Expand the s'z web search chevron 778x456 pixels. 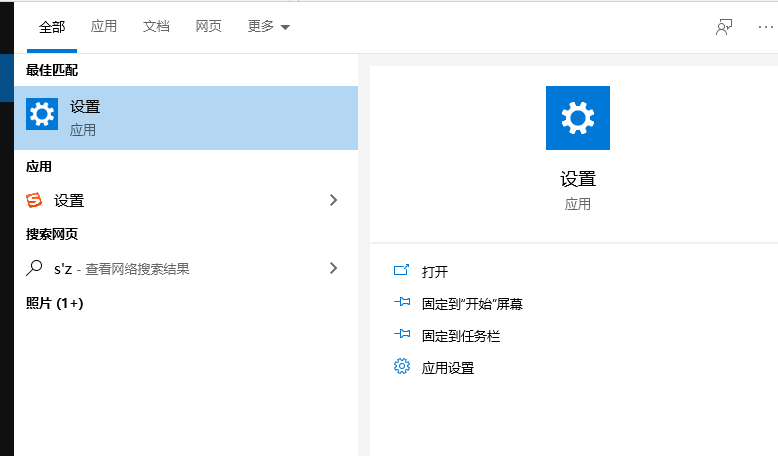(x=333, y=268)
